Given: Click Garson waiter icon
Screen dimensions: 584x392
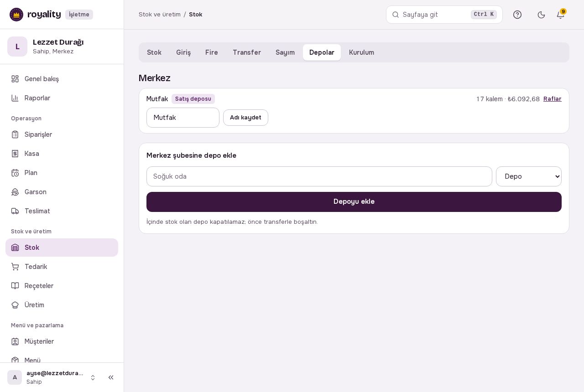Looking at the screenshot, I should coord(15,192).
